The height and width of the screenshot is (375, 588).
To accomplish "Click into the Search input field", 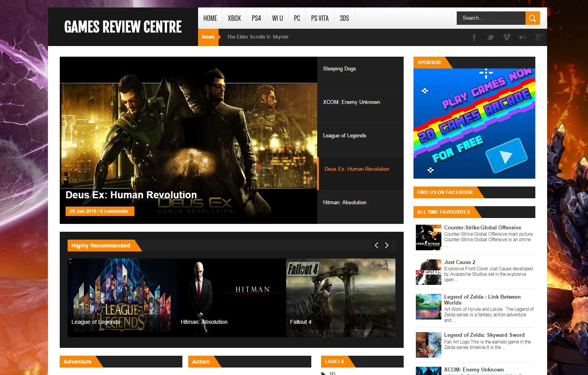I will tap(491, 18).
